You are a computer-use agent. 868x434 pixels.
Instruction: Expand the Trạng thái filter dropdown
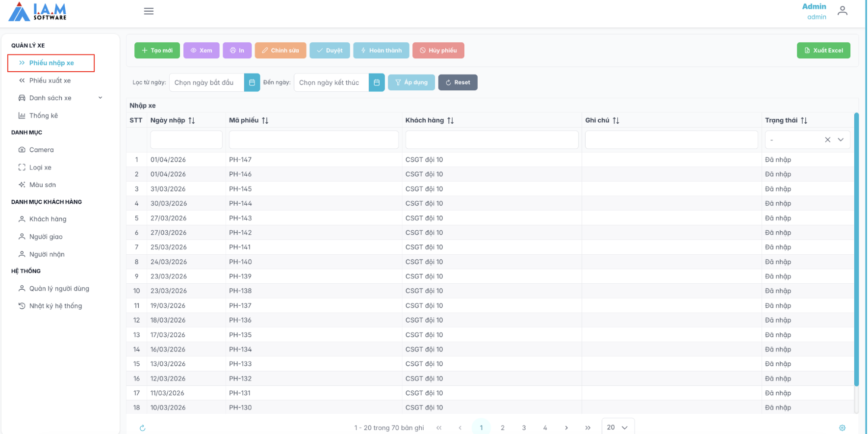point(841,140)
